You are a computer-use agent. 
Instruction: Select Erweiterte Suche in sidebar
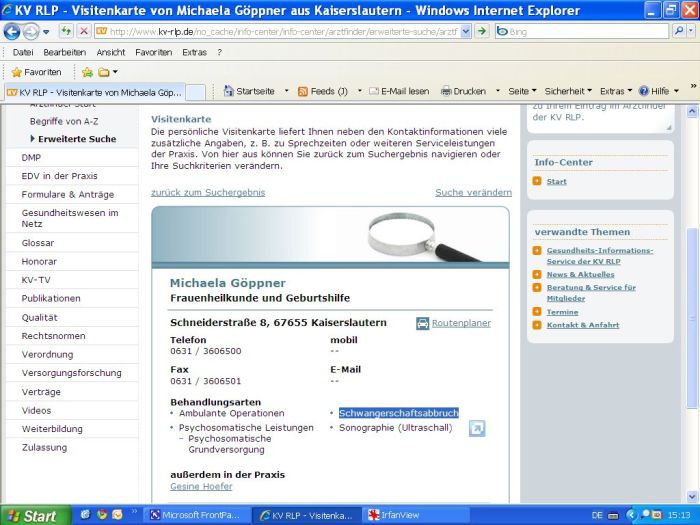click(77, 139)
